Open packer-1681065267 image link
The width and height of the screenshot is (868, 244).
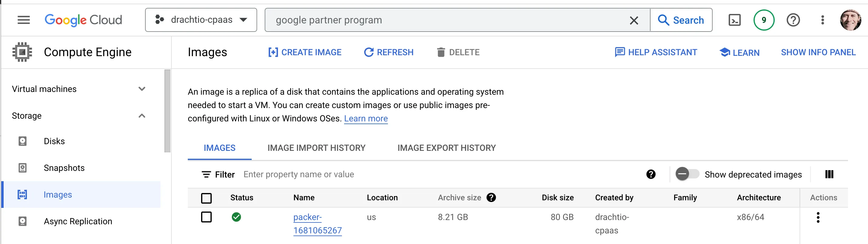tap(317, 224)
